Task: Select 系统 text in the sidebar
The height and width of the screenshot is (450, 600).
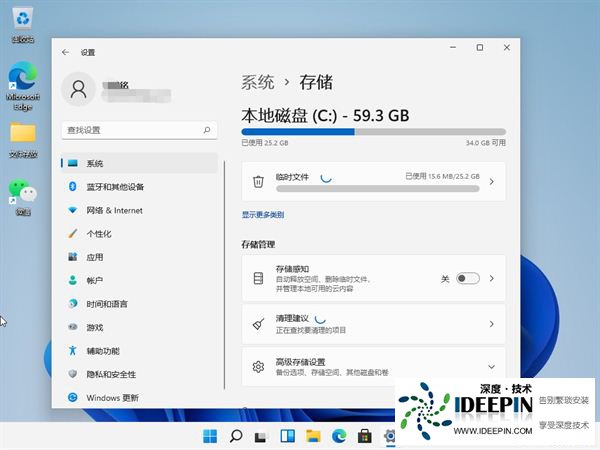Action: [95, 163]
